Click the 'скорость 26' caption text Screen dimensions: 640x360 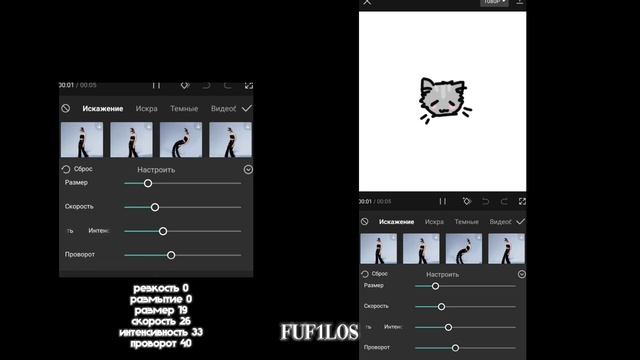point(161,321)
